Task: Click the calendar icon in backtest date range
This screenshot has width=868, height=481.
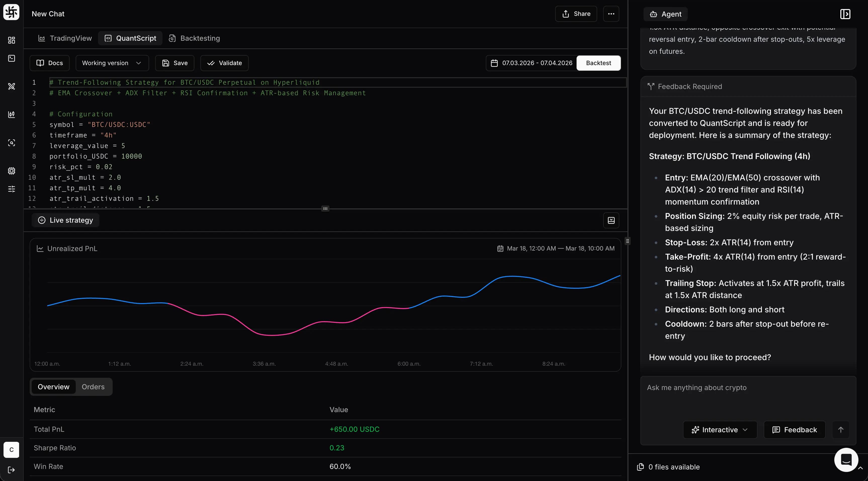Action: pos(494,63)
